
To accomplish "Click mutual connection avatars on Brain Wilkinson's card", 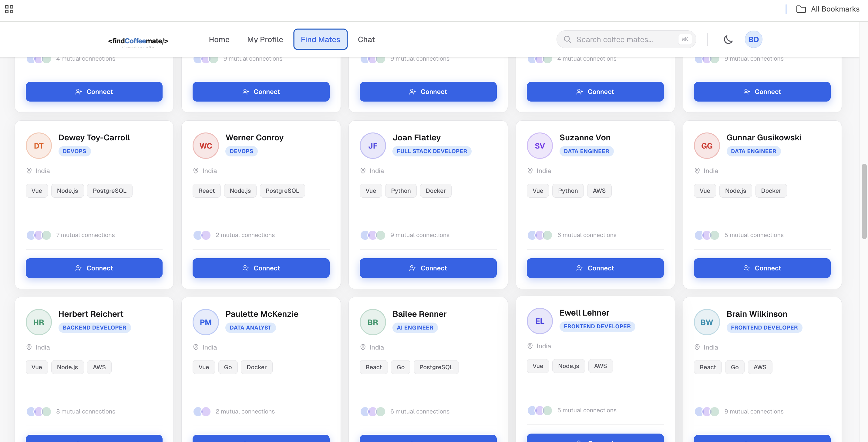I will pyautogui.click(x=707, y=411).
